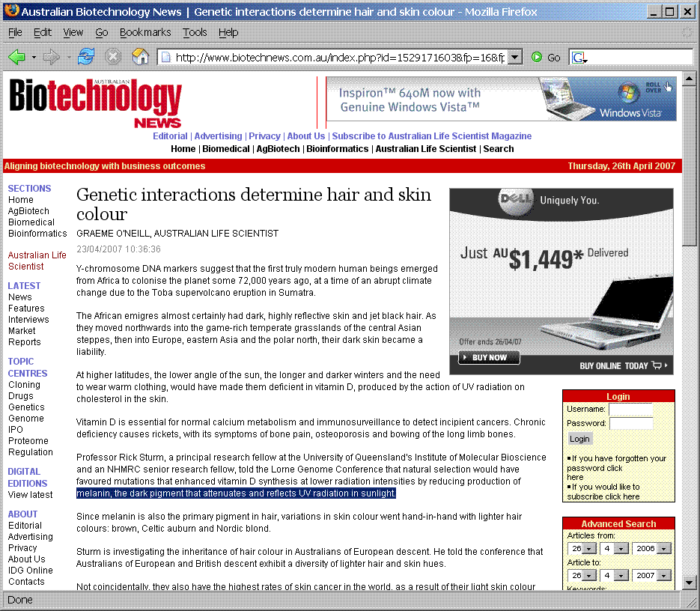
Task: Click the author line GRAEME O'NEILL
Action: click(x=177, y=234)
